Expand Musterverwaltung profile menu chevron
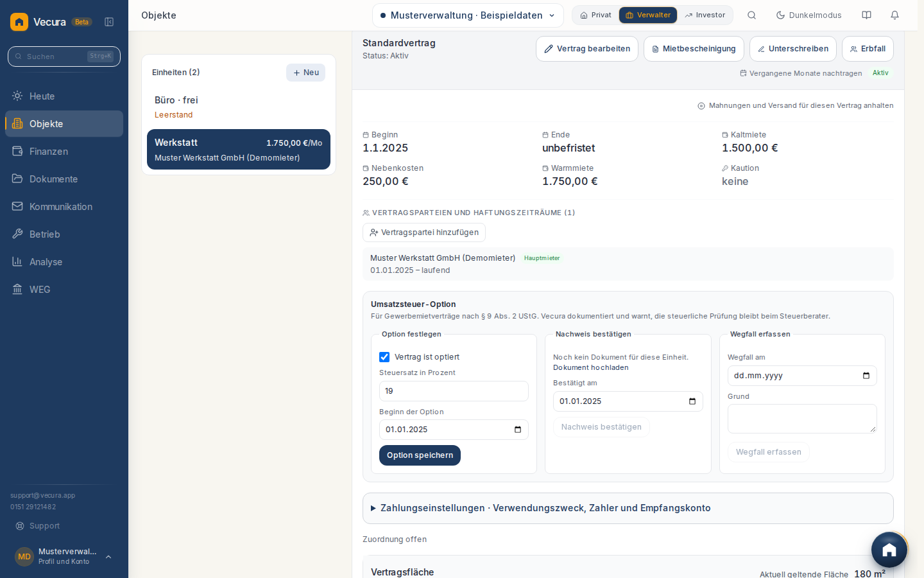This screenshot has width=924, height=578. point(108,557)
